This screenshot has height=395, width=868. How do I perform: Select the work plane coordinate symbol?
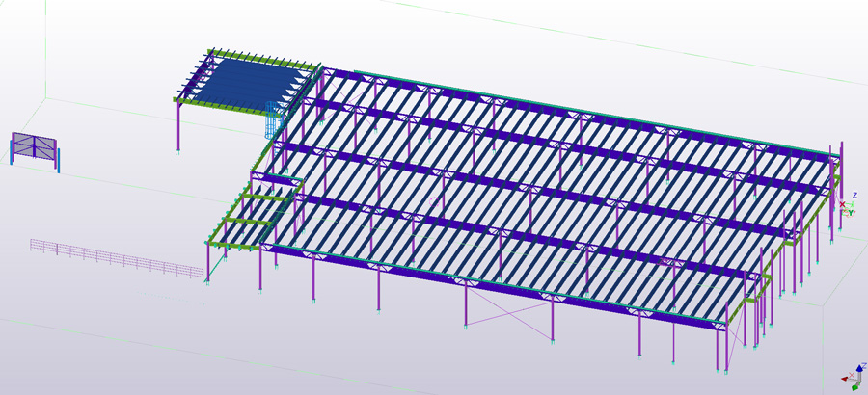846,205
